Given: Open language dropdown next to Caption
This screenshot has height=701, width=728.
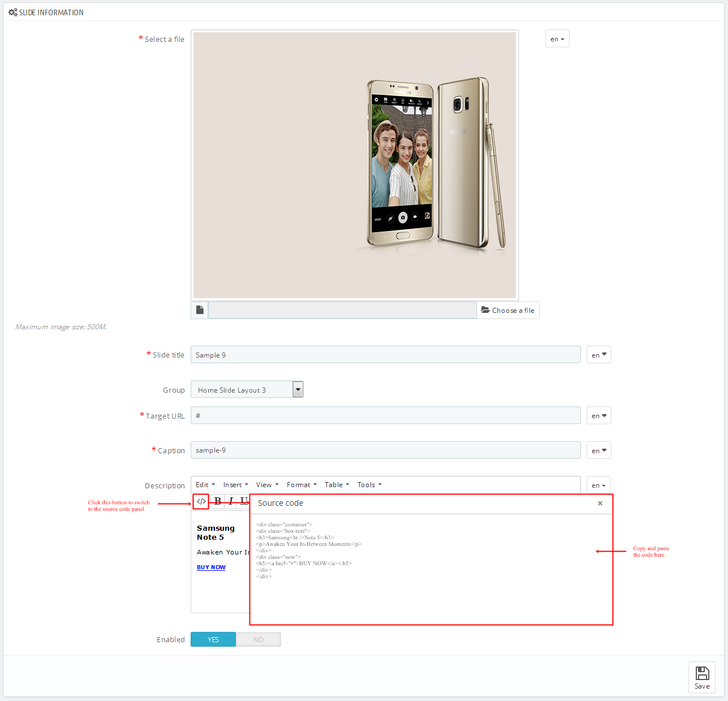Looking at the screenshot, I should point(598,450).
